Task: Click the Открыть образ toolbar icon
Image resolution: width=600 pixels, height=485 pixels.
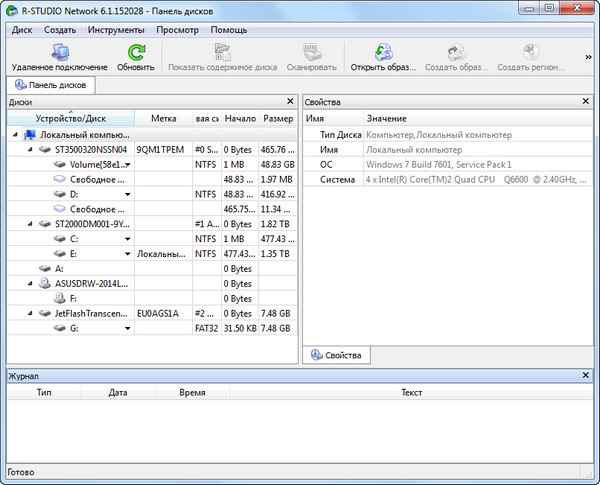Action: click(x=381, y=52)
